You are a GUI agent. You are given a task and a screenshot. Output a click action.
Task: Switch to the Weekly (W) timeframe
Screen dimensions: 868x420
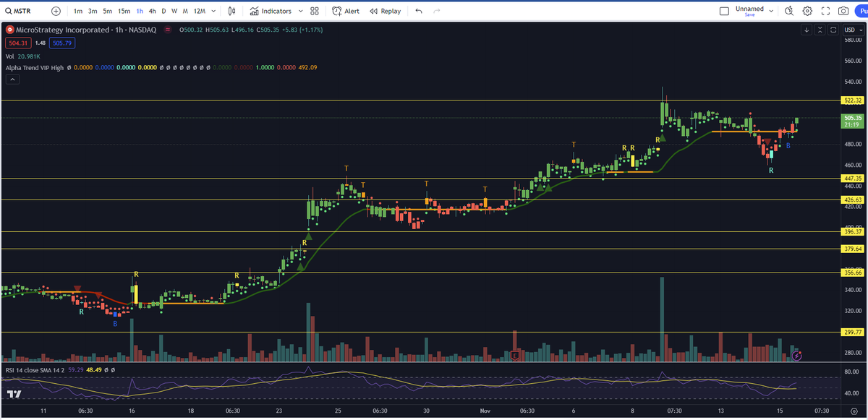point(174,11)
